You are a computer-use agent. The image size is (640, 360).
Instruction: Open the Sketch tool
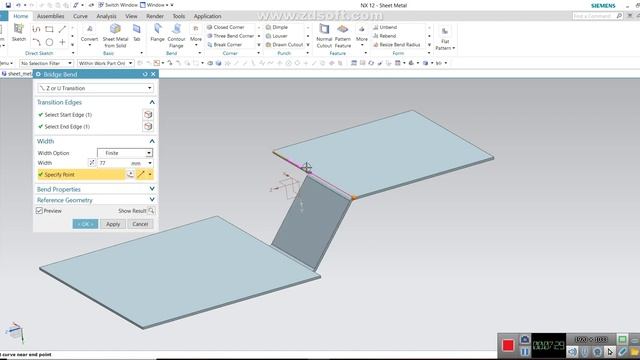pyautogui.click(x=18, y=33)
